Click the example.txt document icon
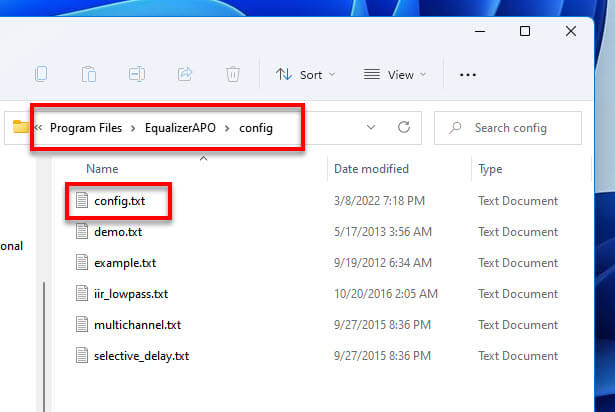Image resolution: width=615 pixels, height=412 pixels. click(x=82, y=262)
